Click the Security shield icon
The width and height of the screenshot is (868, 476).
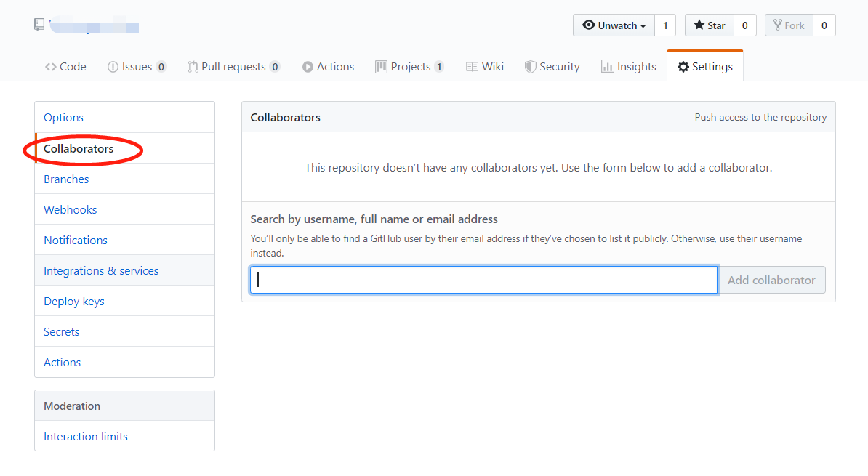[x=530, y=67]
